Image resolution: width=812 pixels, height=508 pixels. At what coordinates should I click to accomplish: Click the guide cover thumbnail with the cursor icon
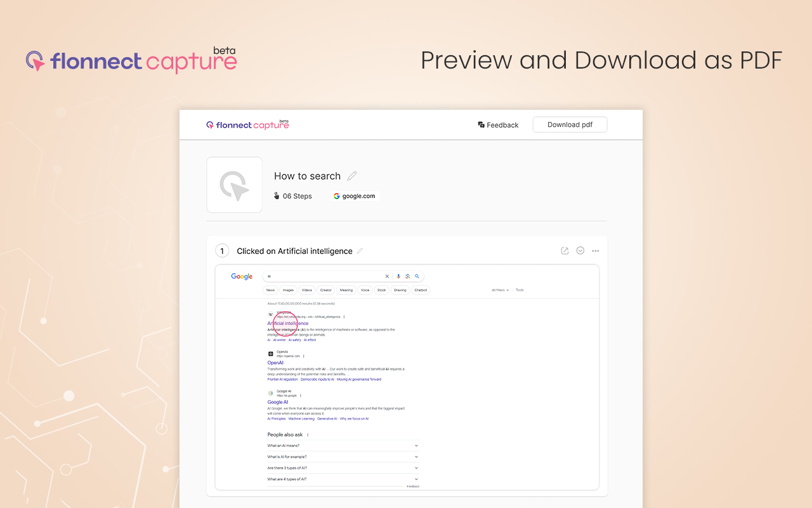pyautogui.click(x=234, y=185)
